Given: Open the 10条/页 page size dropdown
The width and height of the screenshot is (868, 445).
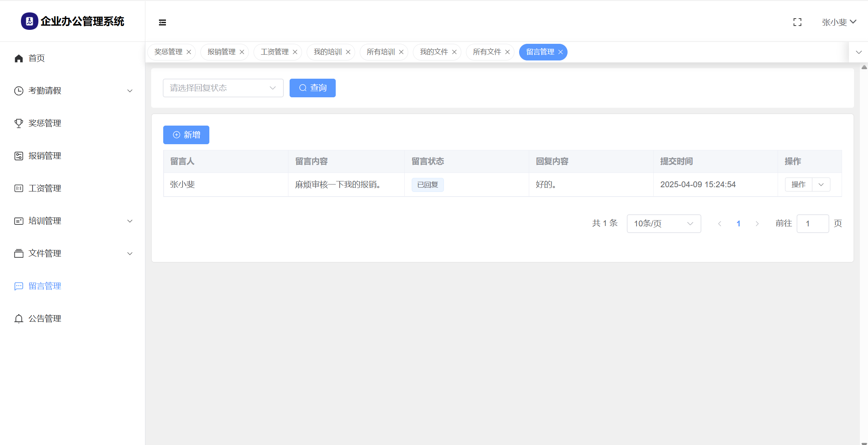Looking at the screenshot, I should click(x=663, y=224).
